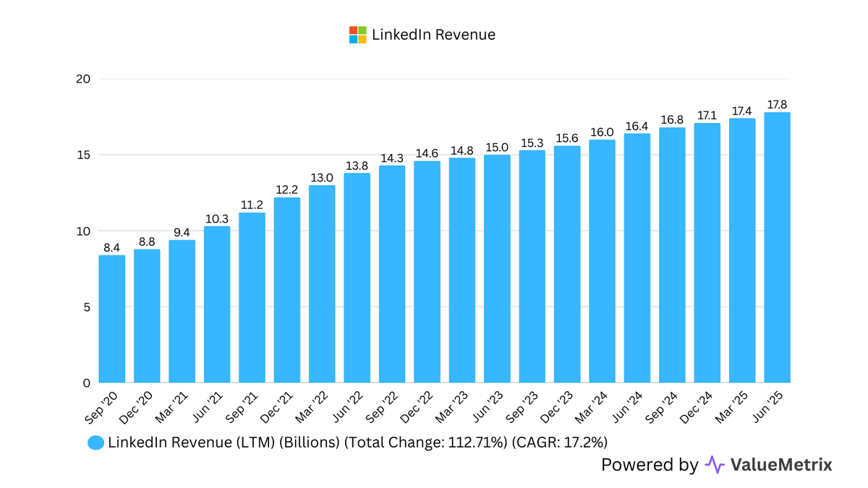Click the x-axis label 'Jun '21'
This screenshot has width=868, height=488.
209,407
